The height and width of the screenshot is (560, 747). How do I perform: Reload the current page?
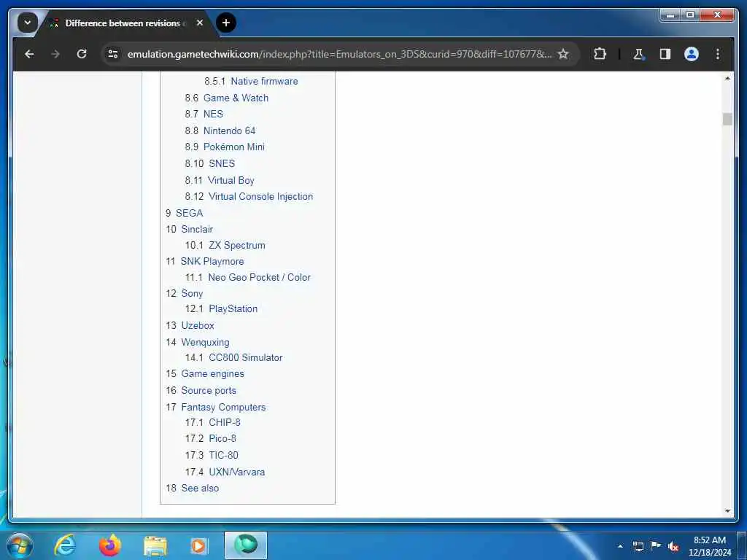pyautogui.click(x=82, y=54)
